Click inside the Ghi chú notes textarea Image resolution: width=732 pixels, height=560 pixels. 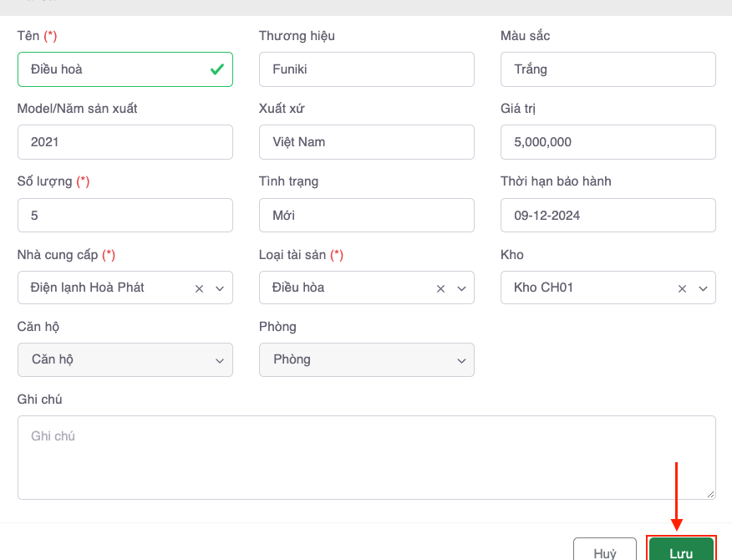point(366,457)
